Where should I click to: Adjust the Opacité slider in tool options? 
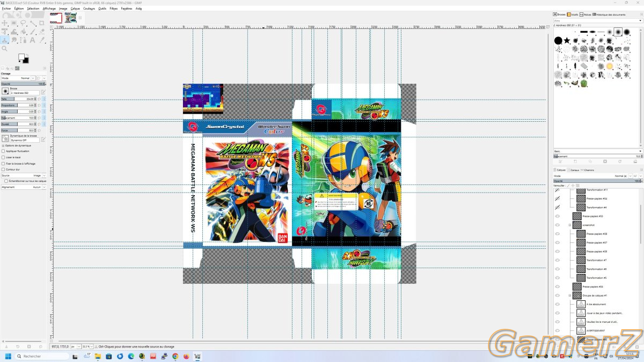(x=23, y=84)
